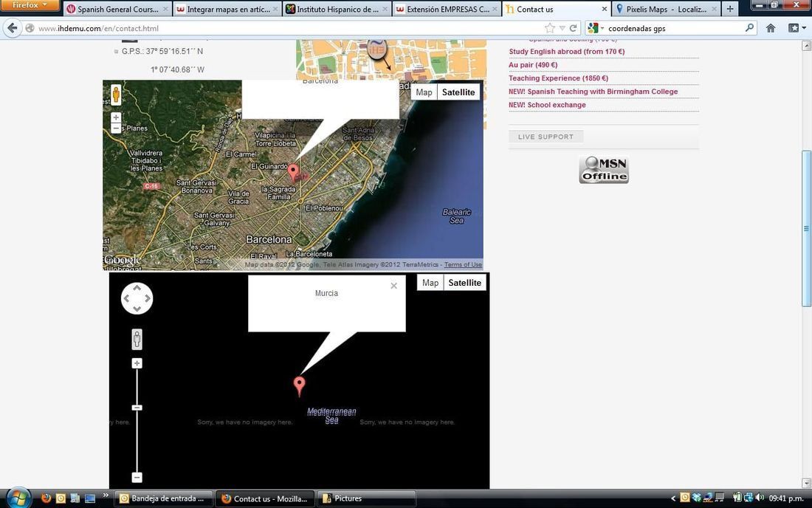Click the scrollbar up arrow
Image resolution: width=812 pixels, height=508 pixels.
806,46
